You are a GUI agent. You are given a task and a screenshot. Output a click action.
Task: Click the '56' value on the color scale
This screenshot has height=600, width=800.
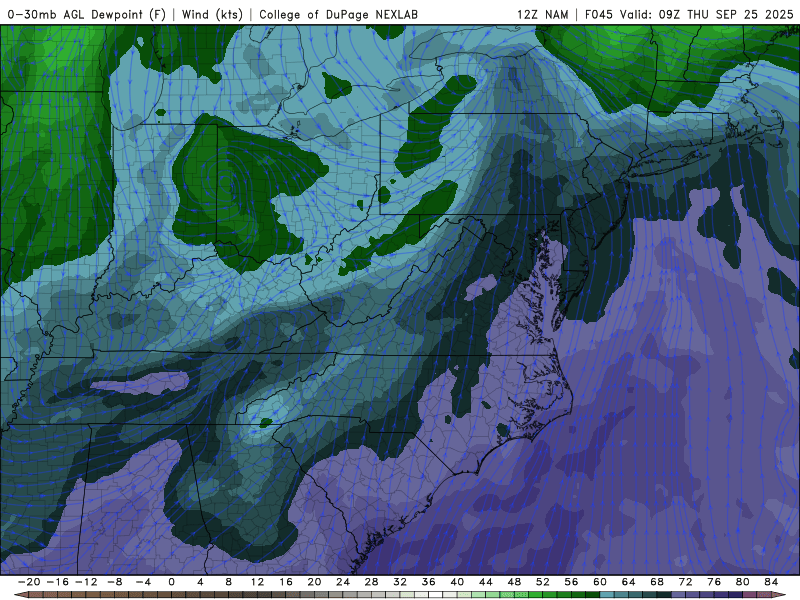(571, 582)
